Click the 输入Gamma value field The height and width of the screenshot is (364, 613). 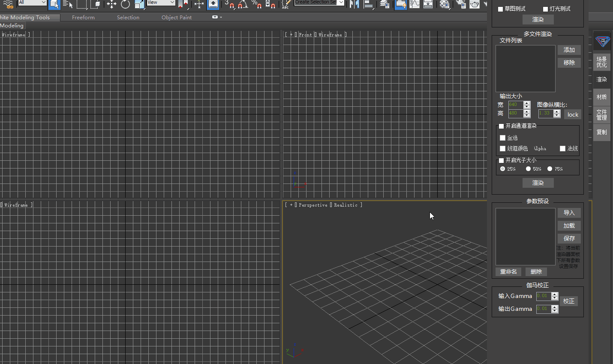(543, 296)
